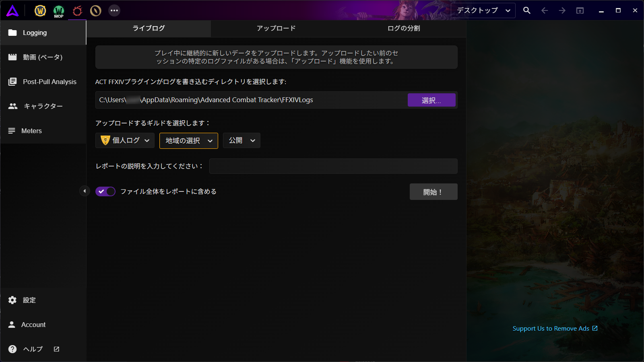This screenshot has height=362, width=644.
Task: Open the ログの分割 tab
Action: point(404,28)
